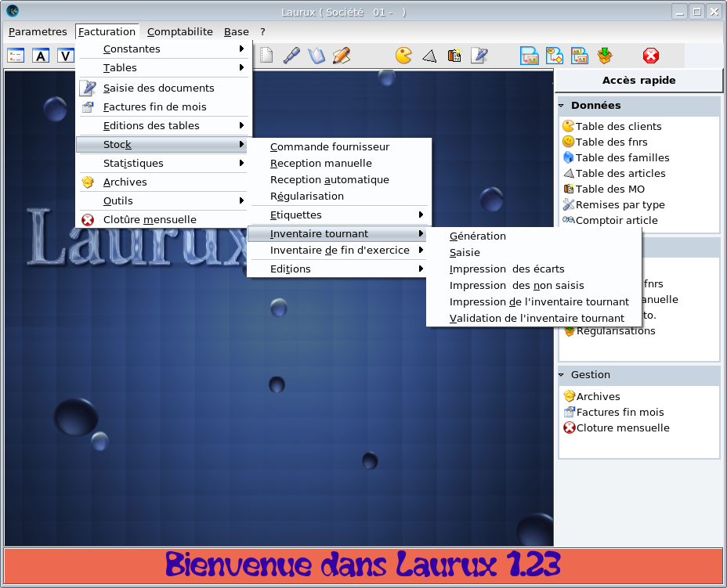
Task: Open the Parametres menu
Action: pyautogui.click(x=38, y=31)
